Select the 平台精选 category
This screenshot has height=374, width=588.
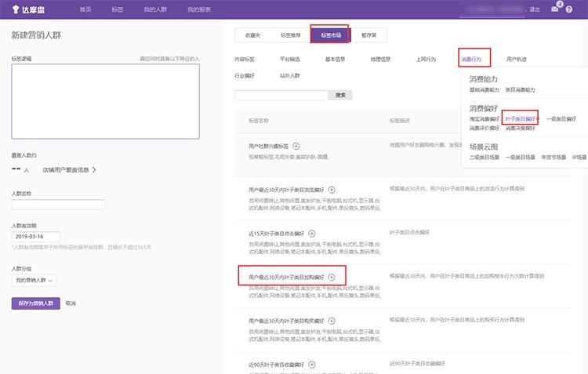coord(290,60)
